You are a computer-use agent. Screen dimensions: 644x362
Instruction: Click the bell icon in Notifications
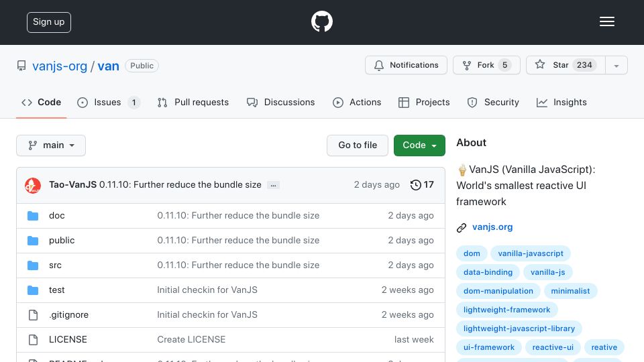click(x=378, y=65)
